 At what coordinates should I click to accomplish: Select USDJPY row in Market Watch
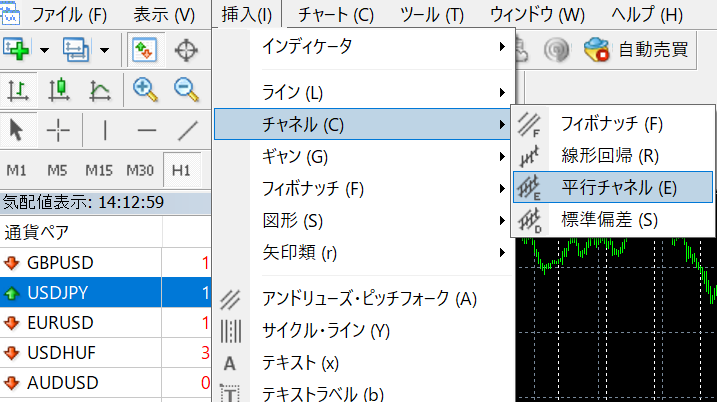pos(105,292)
